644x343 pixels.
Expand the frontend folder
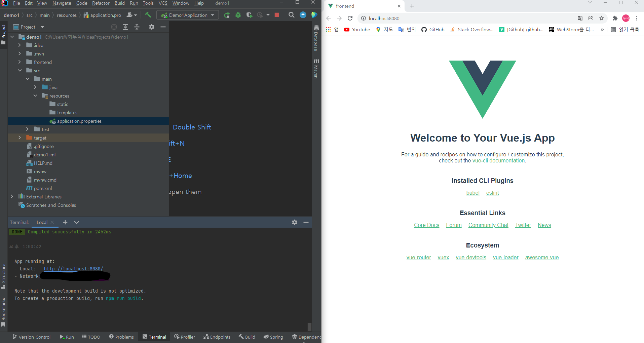[x=20, y=62]
